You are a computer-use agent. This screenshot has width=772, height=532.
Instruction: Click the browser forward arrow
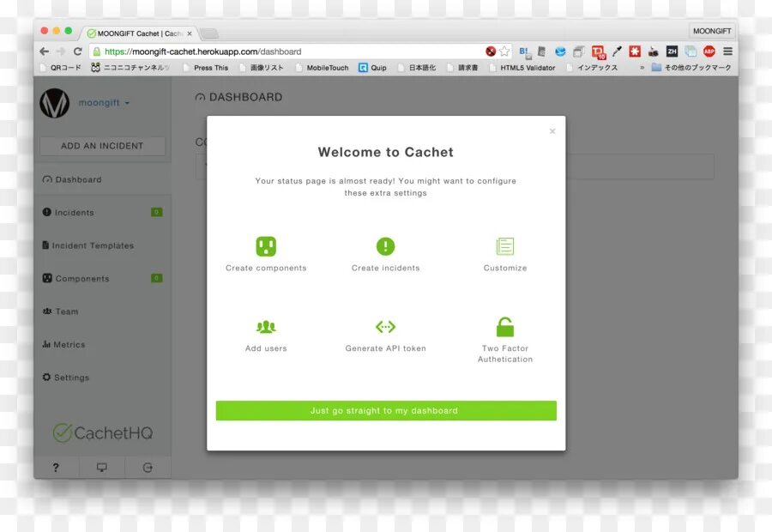(x=61, y=51)
